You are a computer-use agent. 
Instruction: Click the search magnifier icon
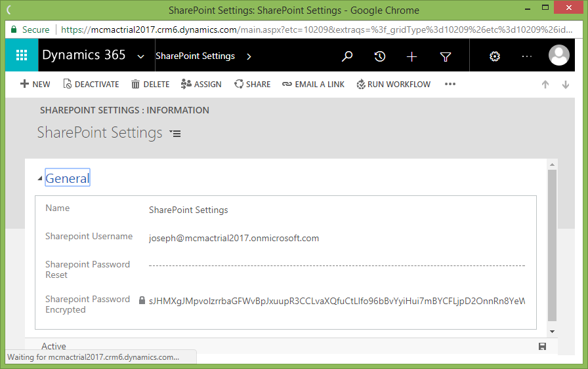click(347, 56)
